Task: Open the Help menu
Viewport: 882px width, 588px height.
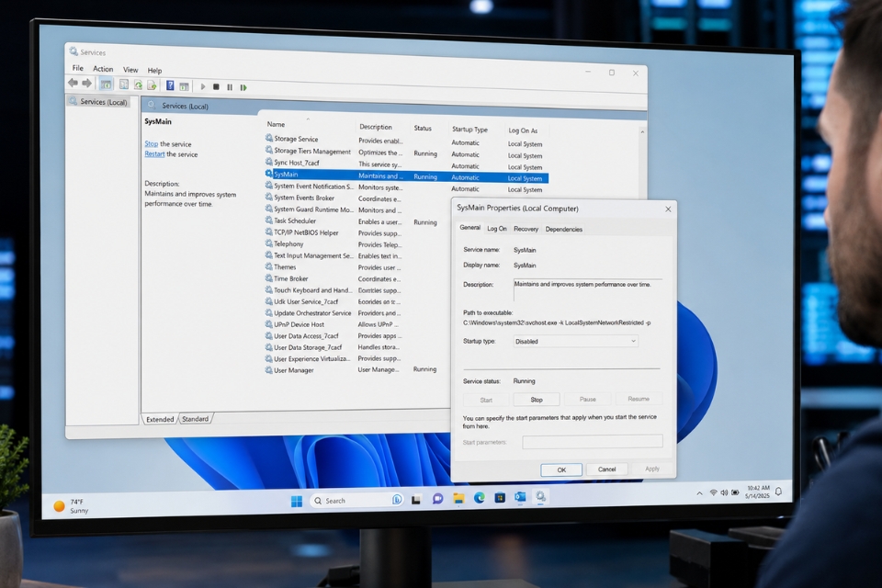Action: pos(154,71)
